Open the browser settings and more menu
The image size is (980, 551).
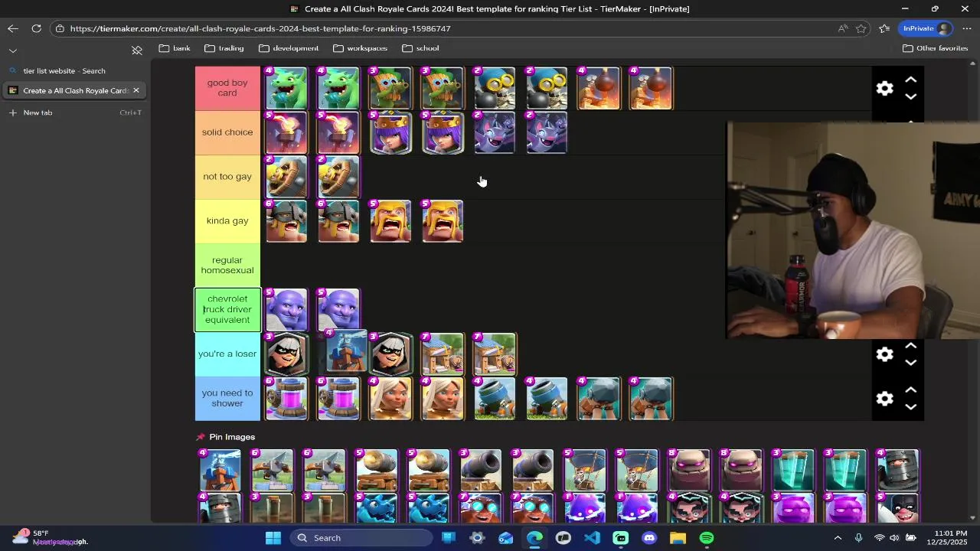coord(966,28)
